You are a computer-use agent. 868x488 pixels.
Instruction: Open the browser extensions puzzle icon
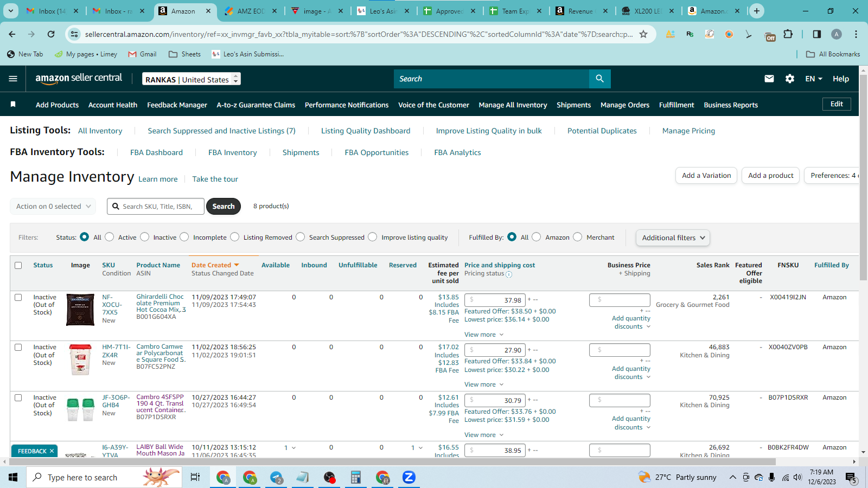click(x=788, y=34)
